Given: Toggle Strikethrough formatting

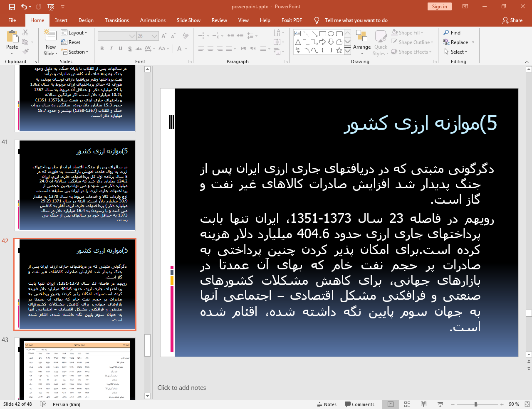Looking at the screenshot, I should tap(139, 49).
